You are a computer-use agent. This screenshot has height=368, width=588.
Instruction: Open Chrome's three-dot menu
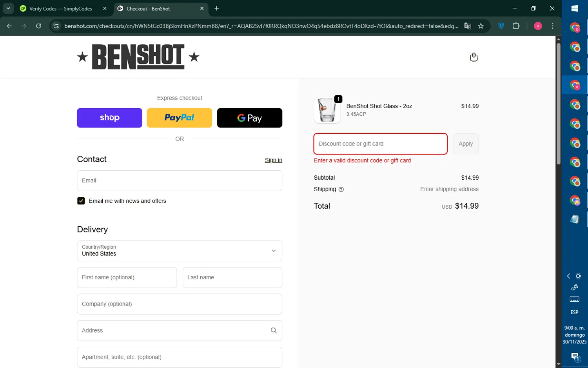553,26
